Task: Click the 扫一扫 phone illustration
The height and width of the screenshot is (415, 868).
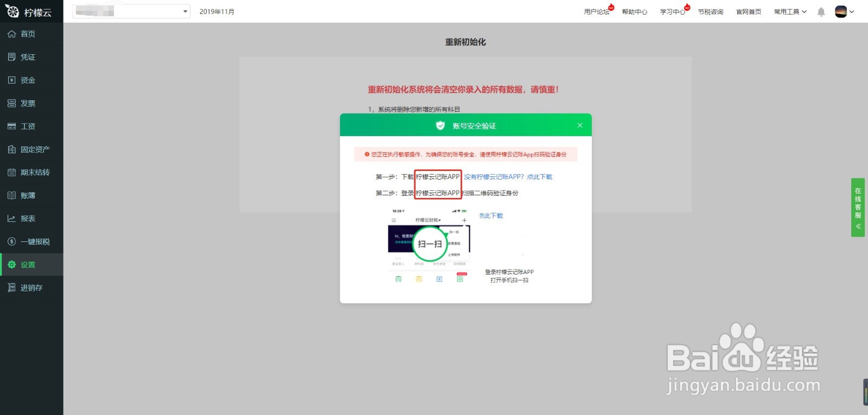Action: (430, 246)
